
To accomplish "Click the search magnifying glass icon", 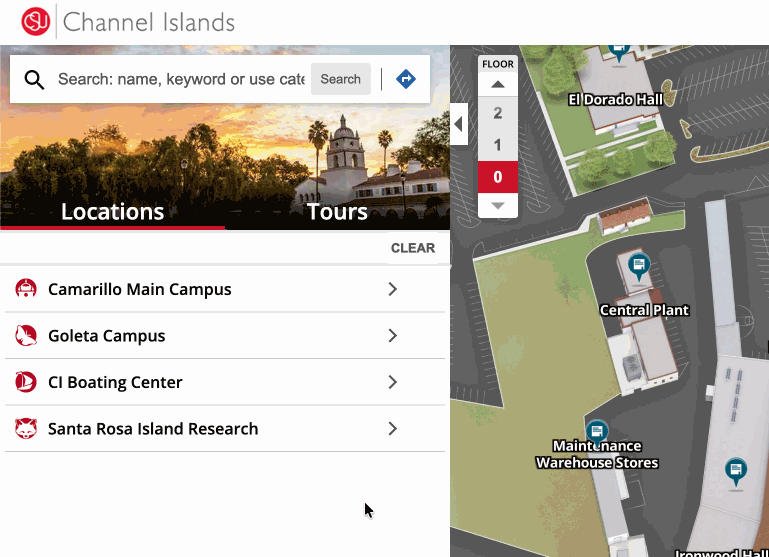I will click(x=35, y=80).
